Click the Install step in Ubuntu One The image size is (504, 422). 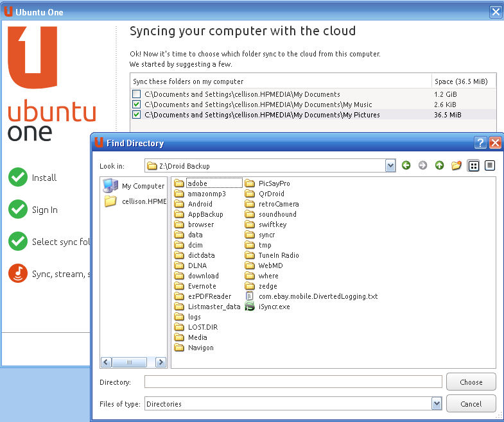tap(33, 177)
